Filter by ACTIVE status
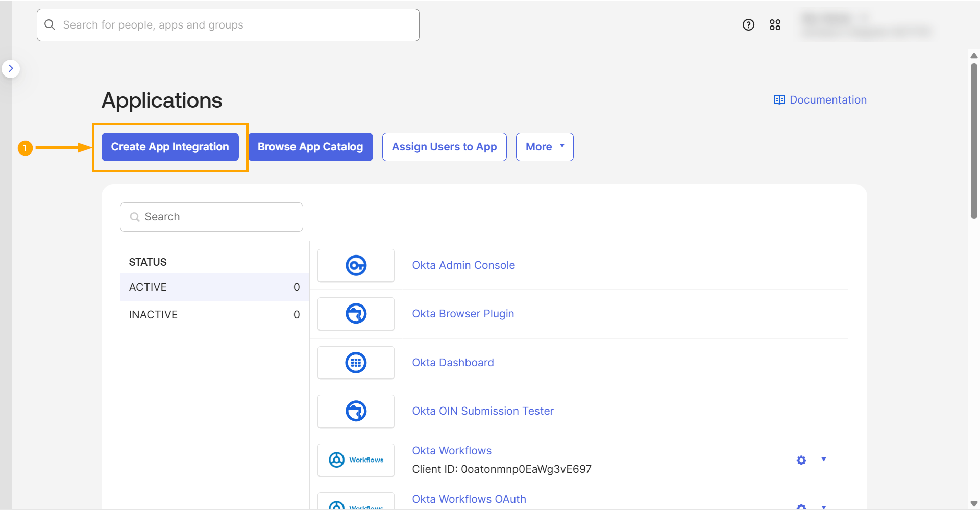This screenshot has width=980, height=510. tap(214, 287)
